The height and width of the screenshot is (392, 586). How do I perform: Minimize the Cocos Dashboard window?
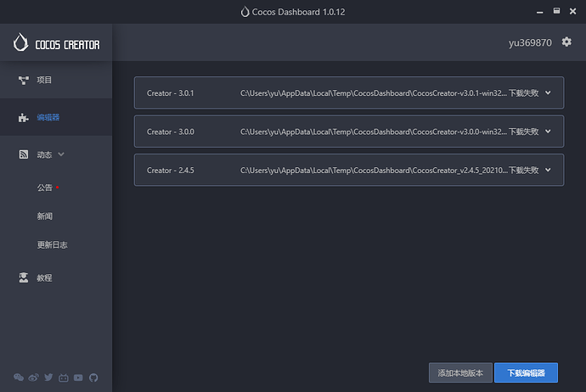tap(539, 12)
